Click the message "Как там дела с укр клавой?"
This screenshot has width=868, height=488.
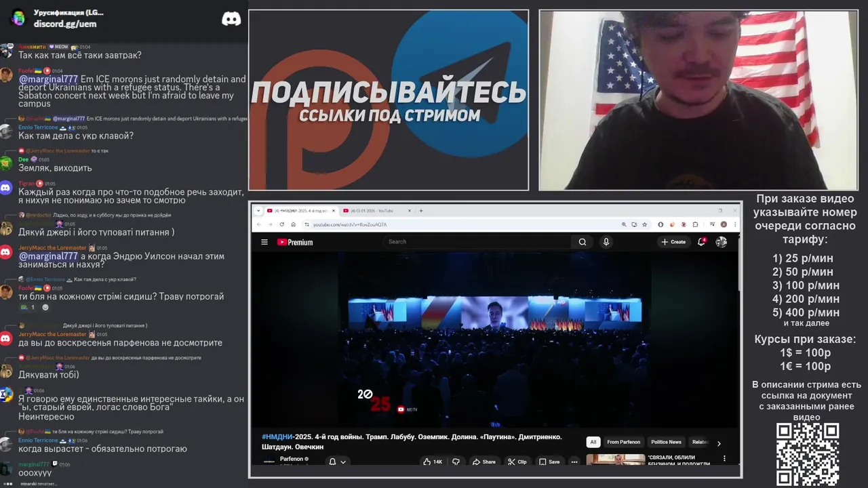76,136
